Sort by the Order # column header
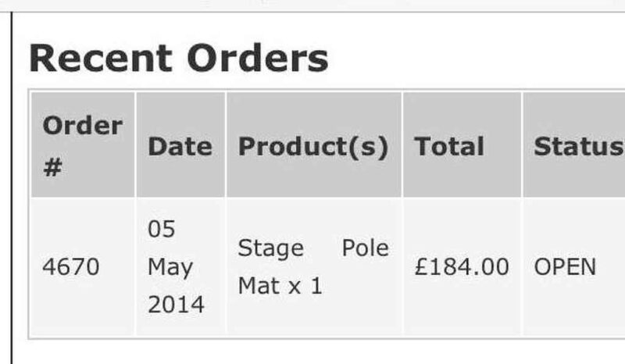This screenshot has height=364, width=625. pyautogui.click(x=82, y=146)
